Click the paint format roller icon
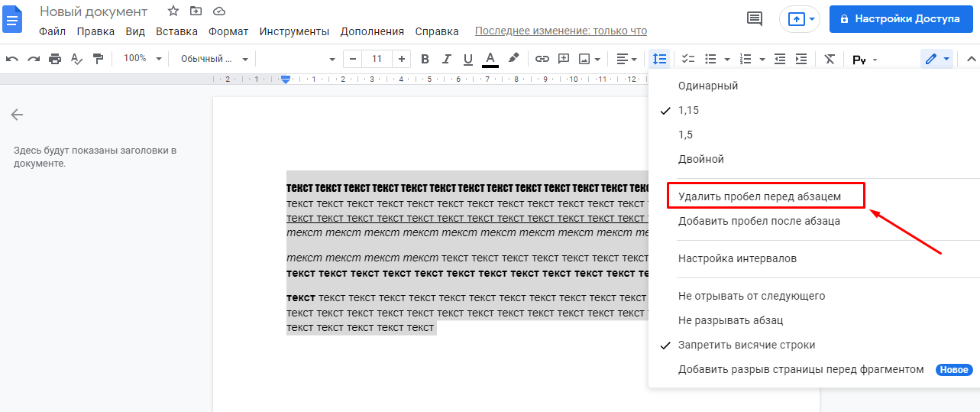Image resolution: width=980 pixels, height=412 pixels. point(98,59)
